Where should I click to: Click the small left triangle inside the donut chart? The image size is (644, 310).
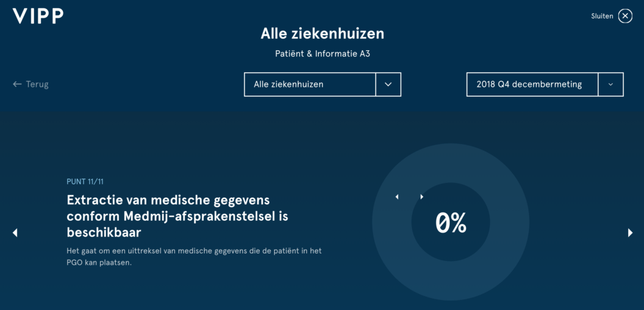tap(397, 197)
